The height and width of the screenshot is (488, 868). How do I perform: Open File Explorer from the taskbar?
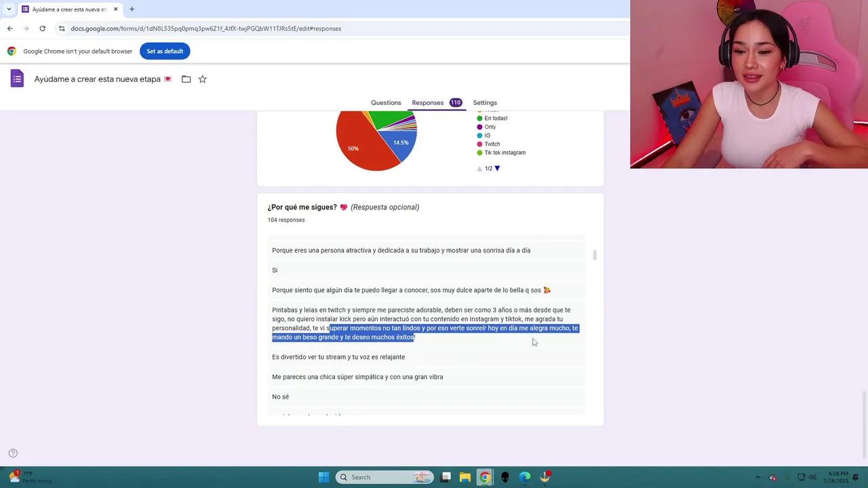tap(465, 477)
